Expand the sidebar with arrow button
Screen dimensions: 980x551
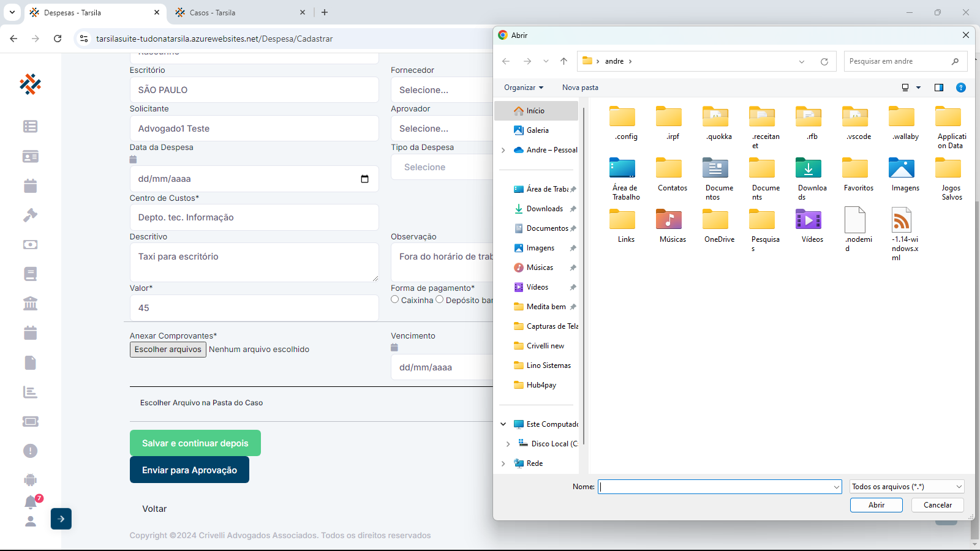pos(61,519)
